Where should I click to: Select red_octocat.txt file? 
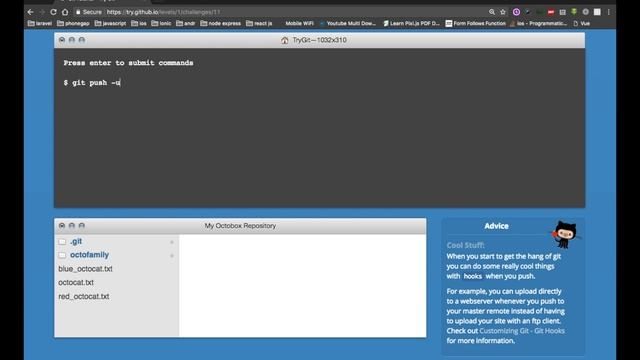(x=84, y=296)
